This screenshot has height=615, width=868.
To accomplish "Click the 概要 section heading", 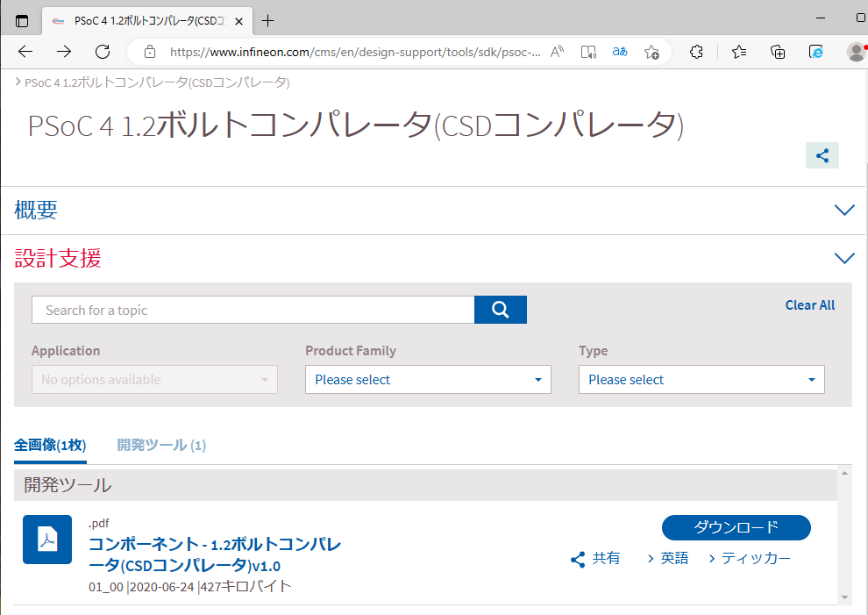I will click(x=36, y=210).
